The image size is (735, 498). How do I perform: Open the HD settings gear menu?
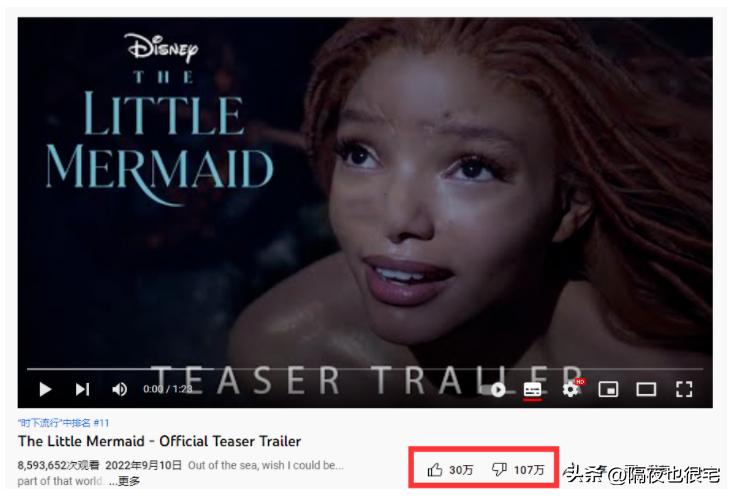571,389
